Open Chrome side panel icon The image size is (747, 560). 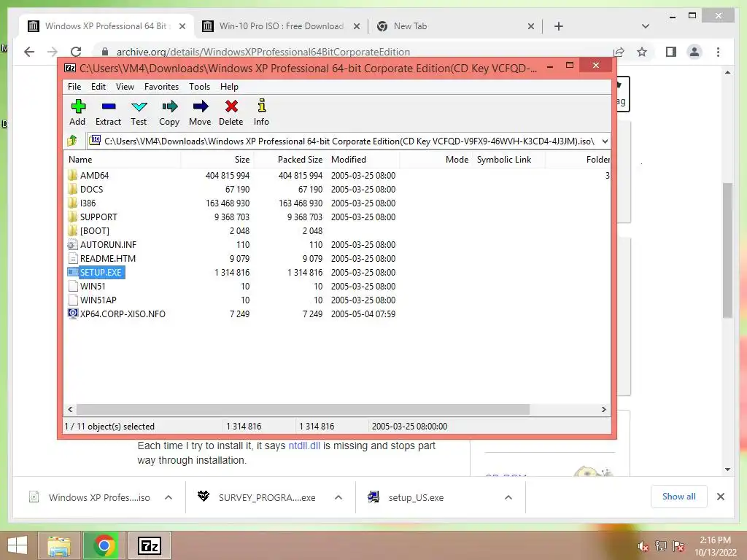[x=671, y=52]
